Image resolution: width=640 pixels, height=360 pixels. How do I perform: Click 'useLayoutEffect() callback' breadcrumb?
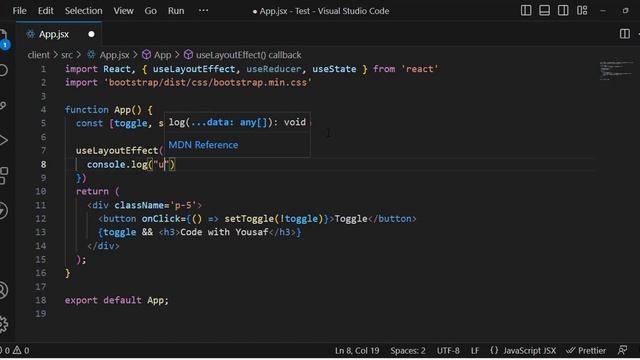pos(248,55)
